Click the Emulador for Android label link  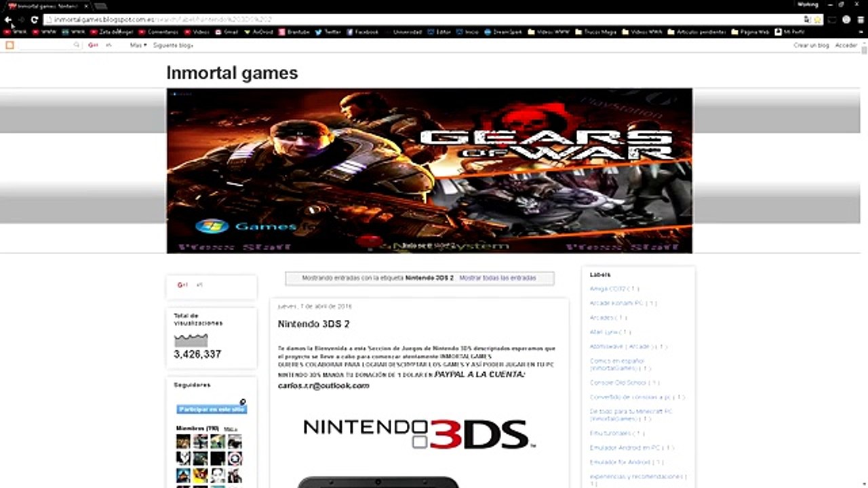[627, 462]
